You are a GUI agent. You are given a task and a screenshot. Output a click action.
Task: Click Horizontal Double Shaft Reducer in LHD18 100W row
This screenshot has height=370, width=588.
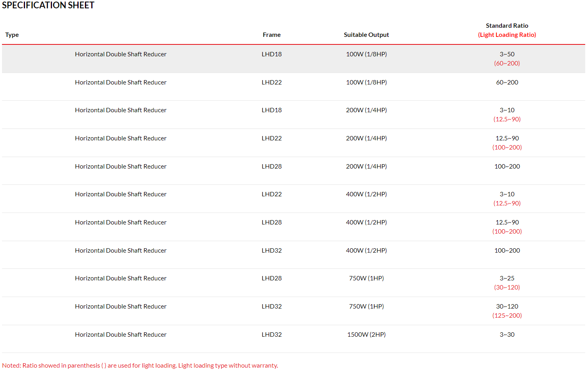[121, 54]
